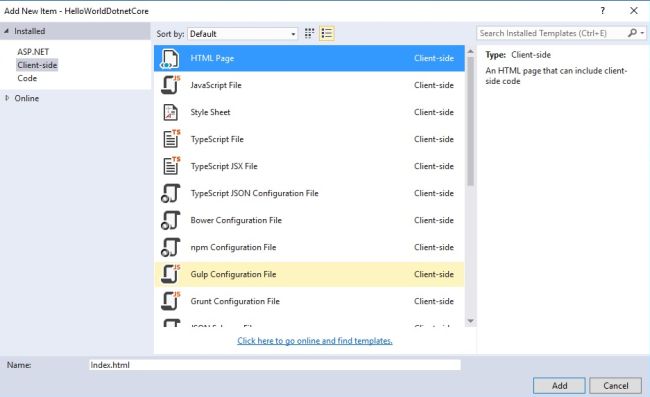Screen dimensions: 650x397
Task: Select ASP.NET category in tree
Action: tap(33, 52)
